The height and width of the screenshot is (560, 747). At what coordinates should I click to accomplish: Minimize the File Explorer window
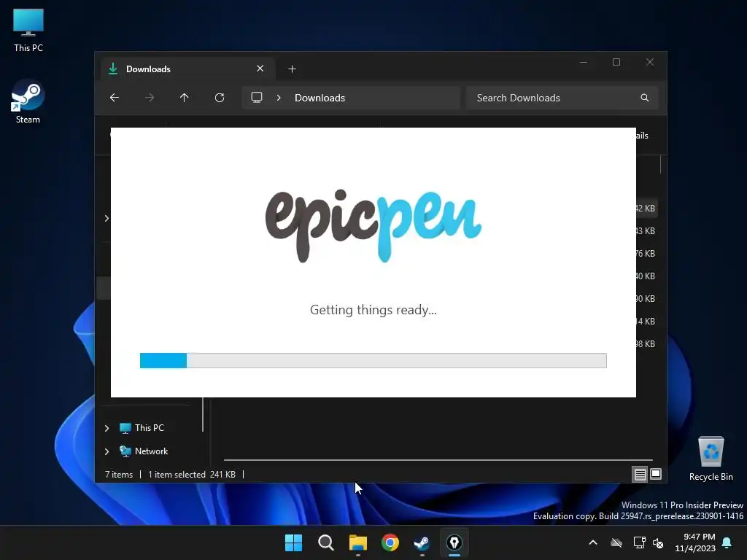584,63
